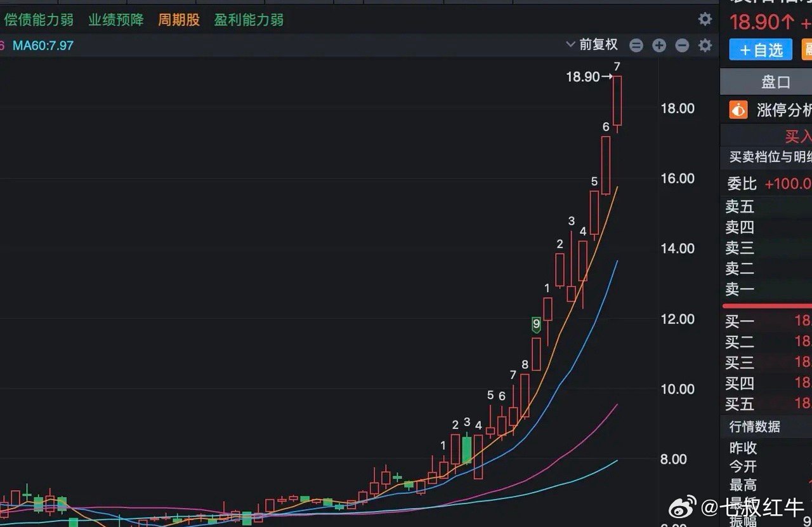The height and width of the screenshot is (527, 812).
Task: Select the 卖一 order book row
Action: click(766, 290)
